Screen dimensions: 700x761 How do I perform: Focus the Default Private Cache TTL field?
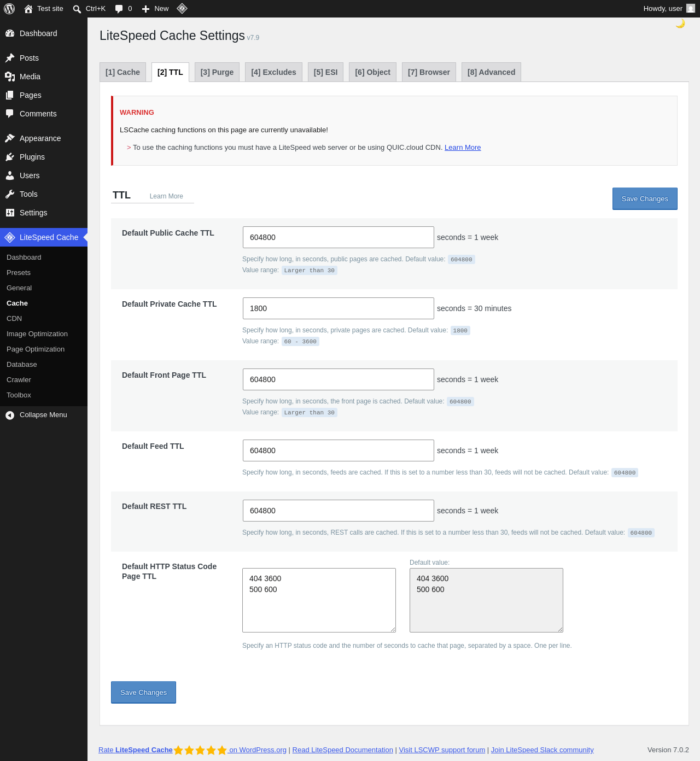coord(339,308)
